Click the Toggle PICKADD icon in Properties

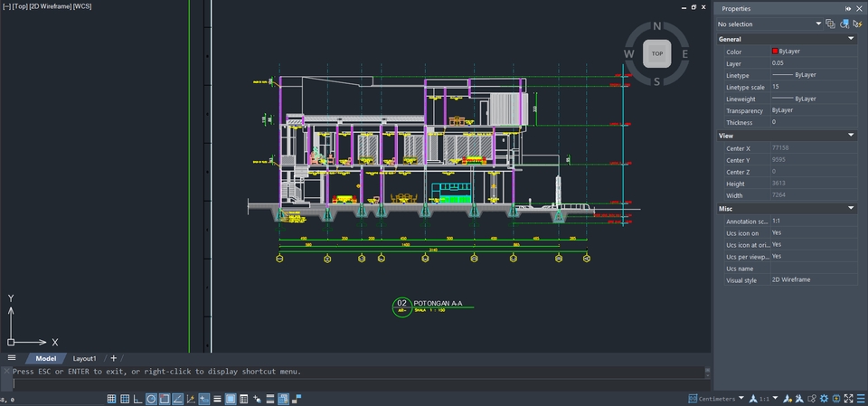(x=830, y=24)
